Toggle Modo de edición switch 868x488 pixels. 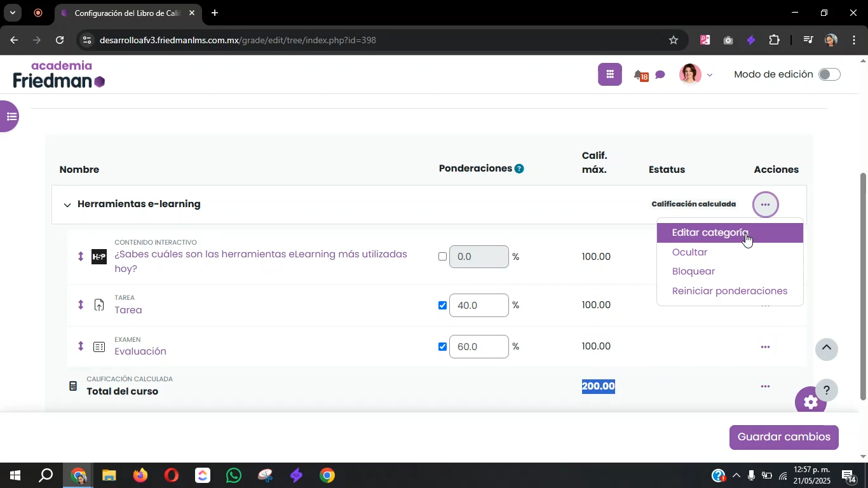coord(829,74)
